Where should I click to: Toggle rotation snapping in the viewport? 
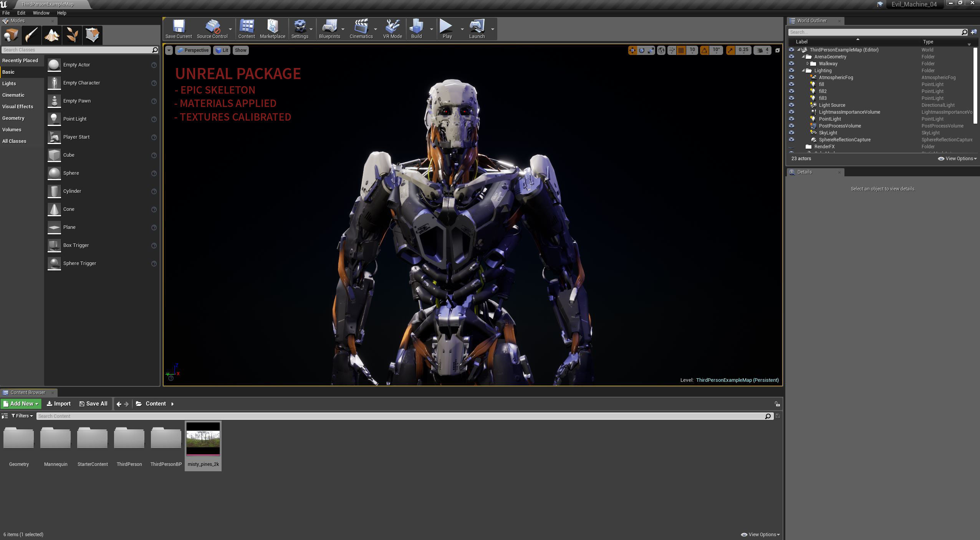704,50
